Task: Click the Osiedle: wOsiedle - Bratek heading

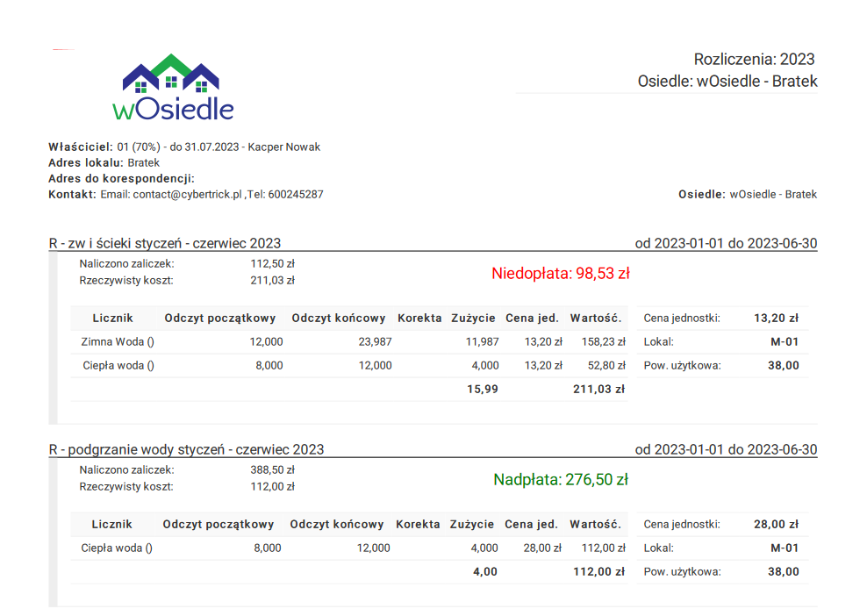Action: click(x=727, y=82)
